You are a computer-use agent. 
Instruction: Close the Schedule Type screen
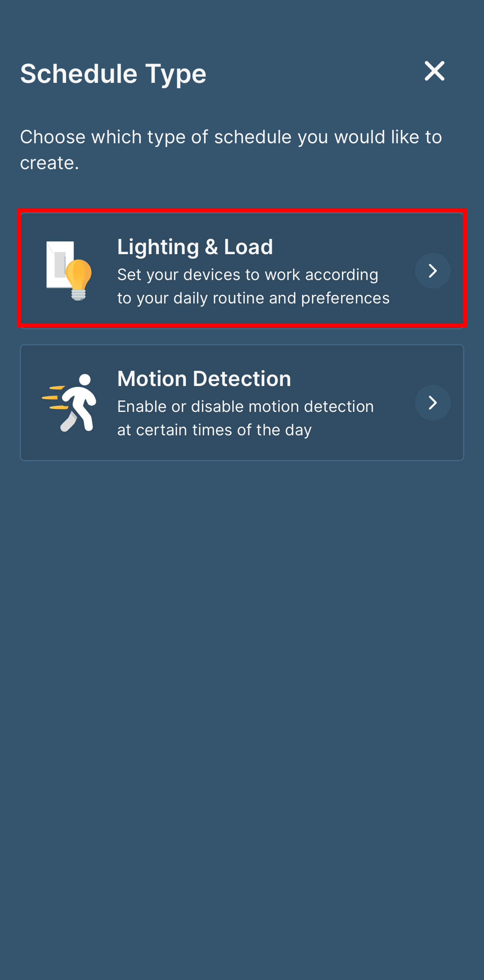tap(434, 71)
